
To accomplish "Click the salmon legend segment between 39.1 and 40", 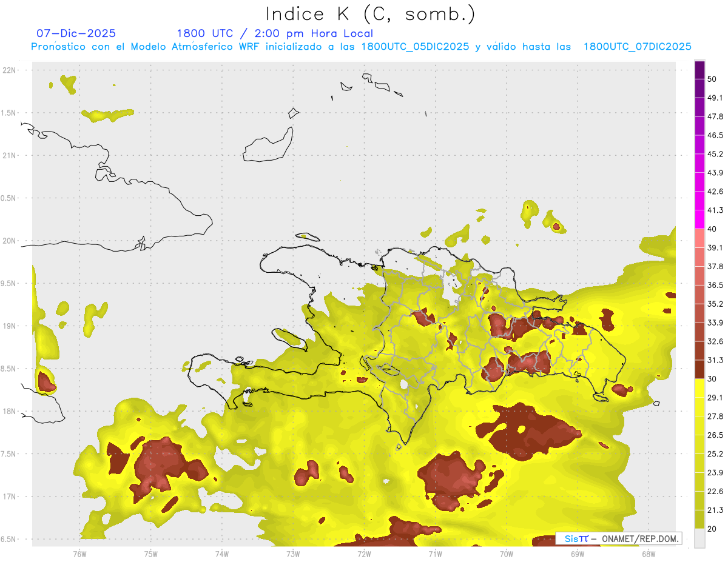I will (x=699, y=238).
